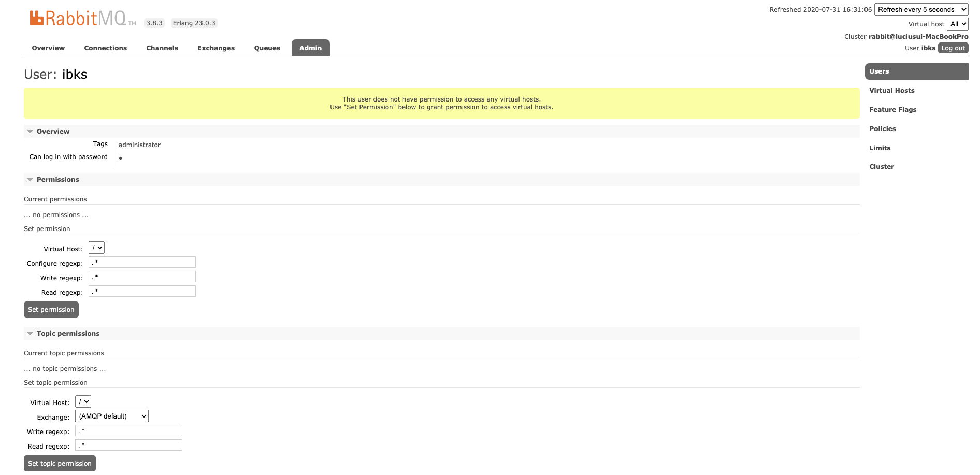Focus Write regexp field under topic permission
980x475 pixels.
(128, 431)
